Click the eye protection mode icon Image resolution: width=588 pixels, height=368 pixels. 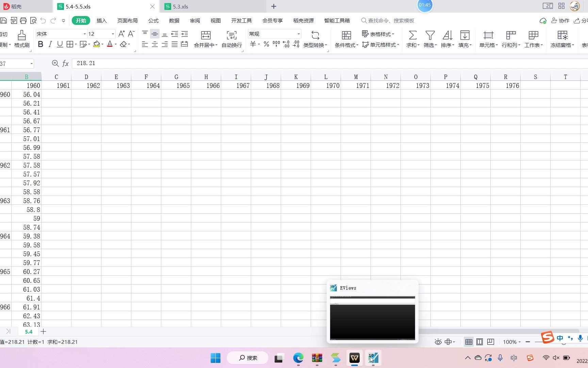click(438, 342)
